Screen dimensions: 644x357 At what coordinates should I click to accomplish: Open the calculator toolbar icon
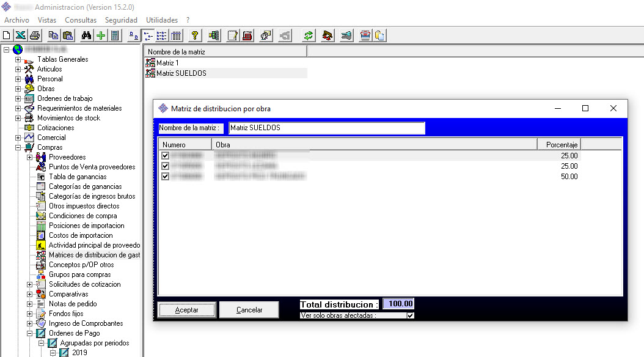pyautogui.click(x=114, y=35)
